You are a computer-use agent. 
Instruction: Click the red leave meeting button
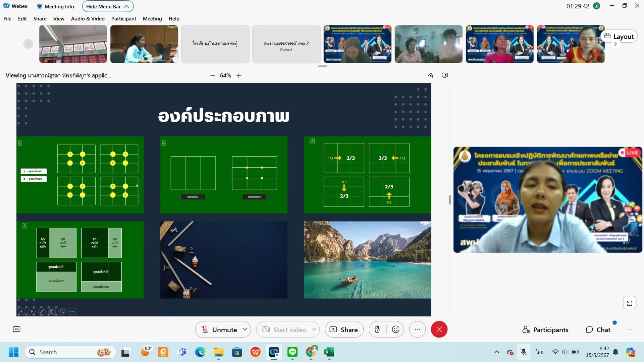(439, 329)
